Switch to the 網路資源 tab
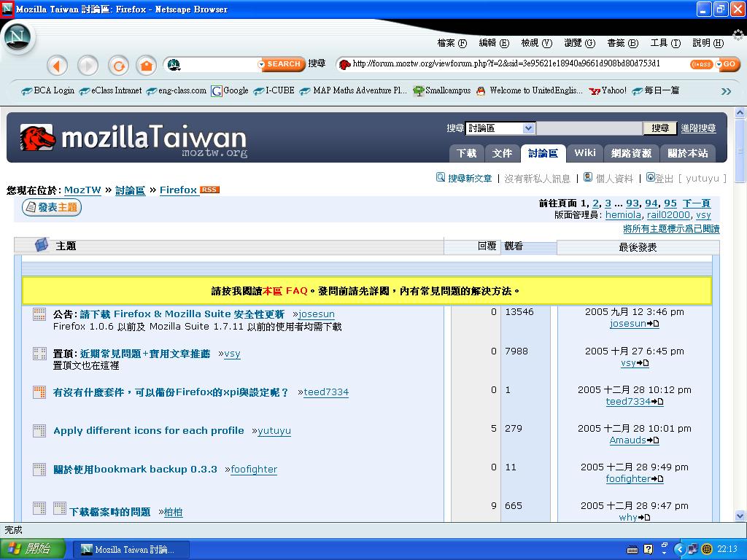 (631, 153)
